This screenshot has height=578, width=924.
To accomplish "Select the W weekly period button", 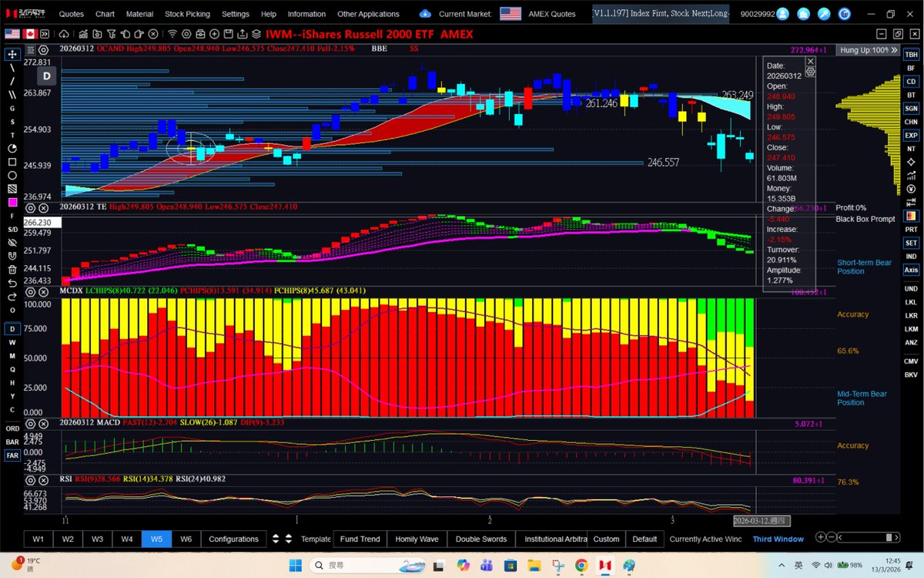I will tap(12, 342).
